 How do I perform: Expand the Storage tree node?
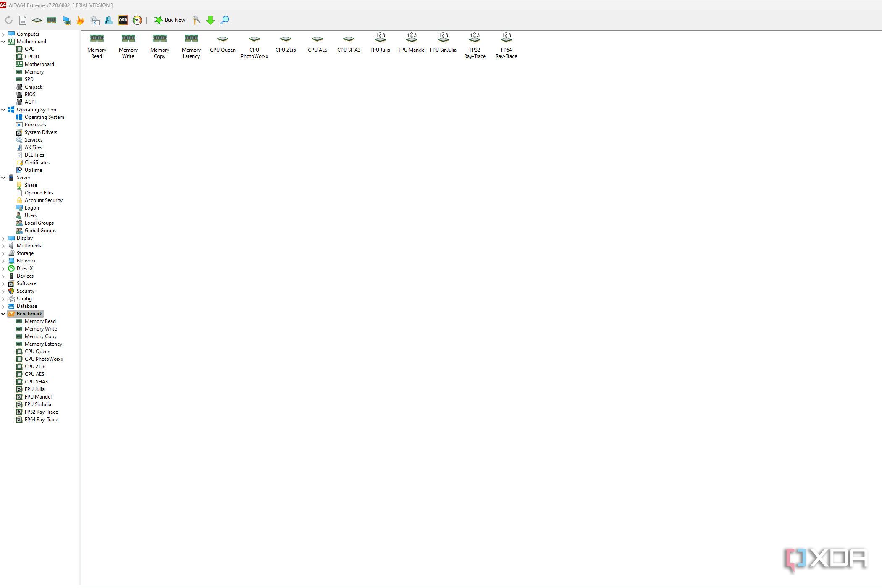point(3,253)
